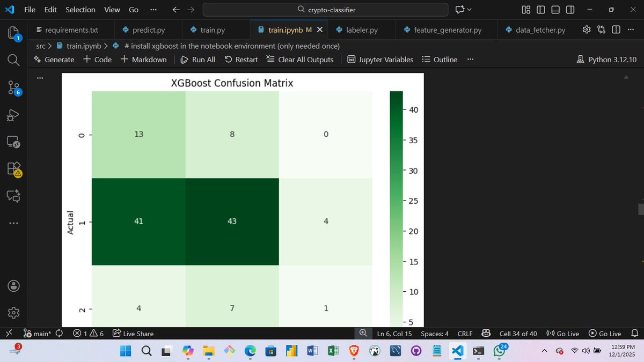Change the Python 3.12.10 interpreter
Image resolution: width=644 pixels, height=362 pixels.
click(x=606, y=60)
